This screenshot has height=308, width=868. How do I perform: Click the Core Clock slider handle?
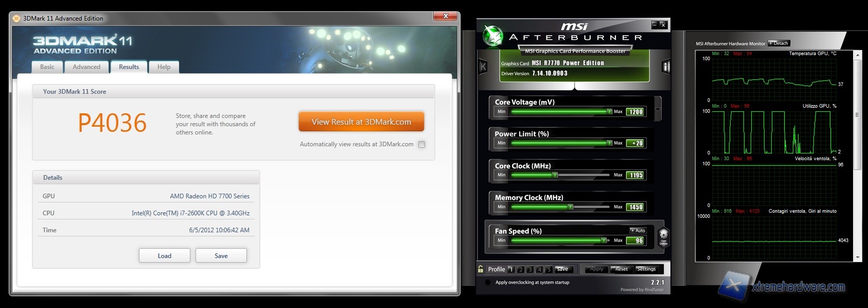pos(555,175)
